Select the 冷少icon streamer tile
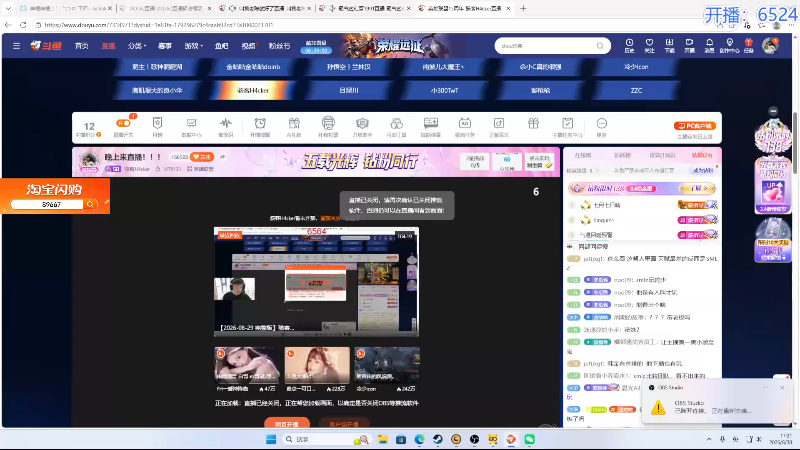The height and width of the screenshot is (450, 800). [636, 67]
